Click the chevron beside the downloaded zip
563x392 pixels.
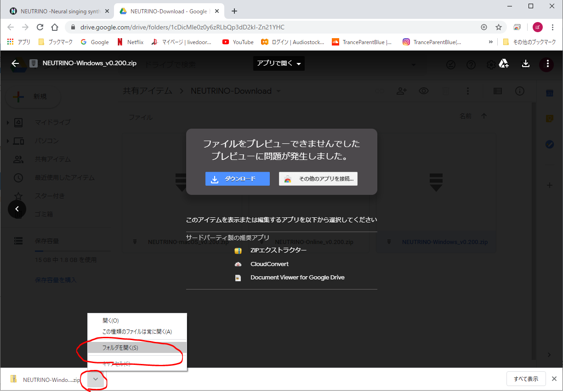pos(96,379)
